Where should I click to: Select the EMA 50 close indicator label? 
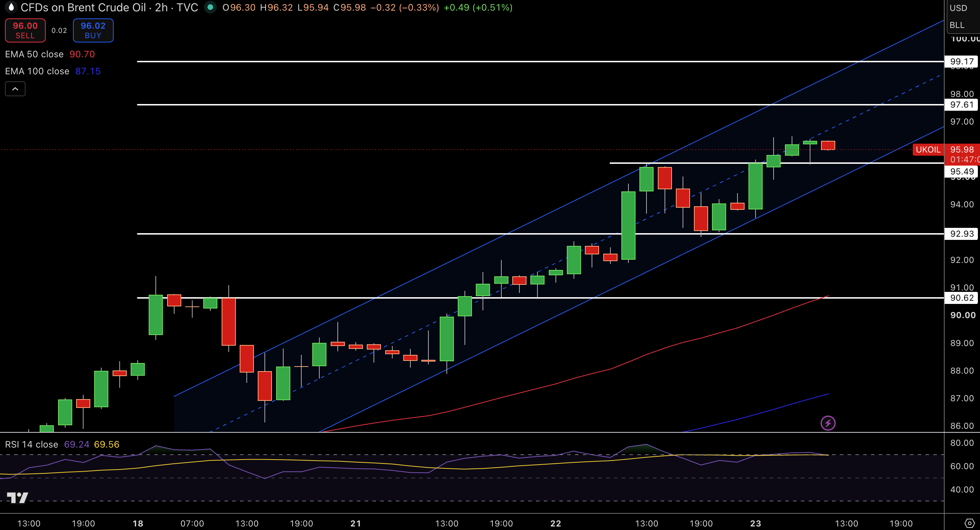click(x=34, y=54)
